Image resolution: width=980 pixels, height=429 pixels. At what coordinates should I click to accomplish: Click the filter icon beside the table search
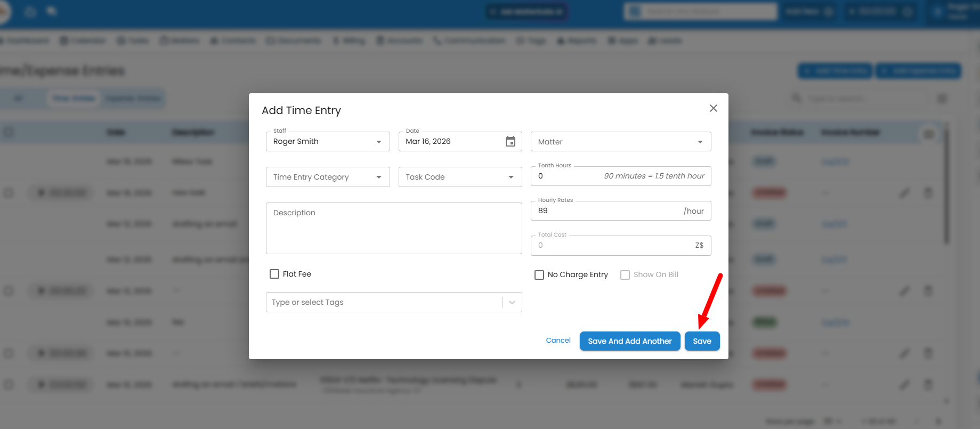(x=942, y=99)
